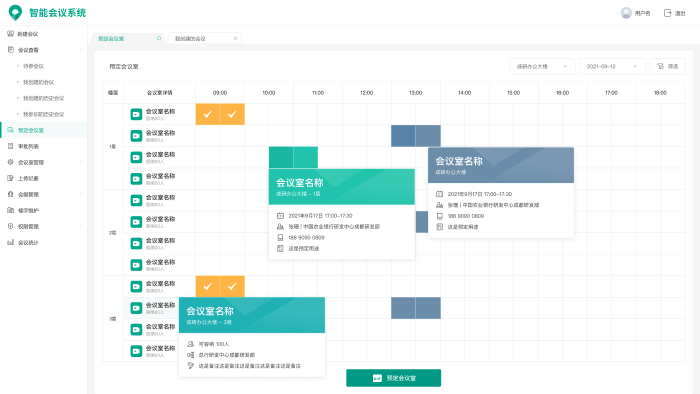The width and height of the screenshot is (700, 394).
Task: Click the 1层 floor label
Action: click(112, 146)
